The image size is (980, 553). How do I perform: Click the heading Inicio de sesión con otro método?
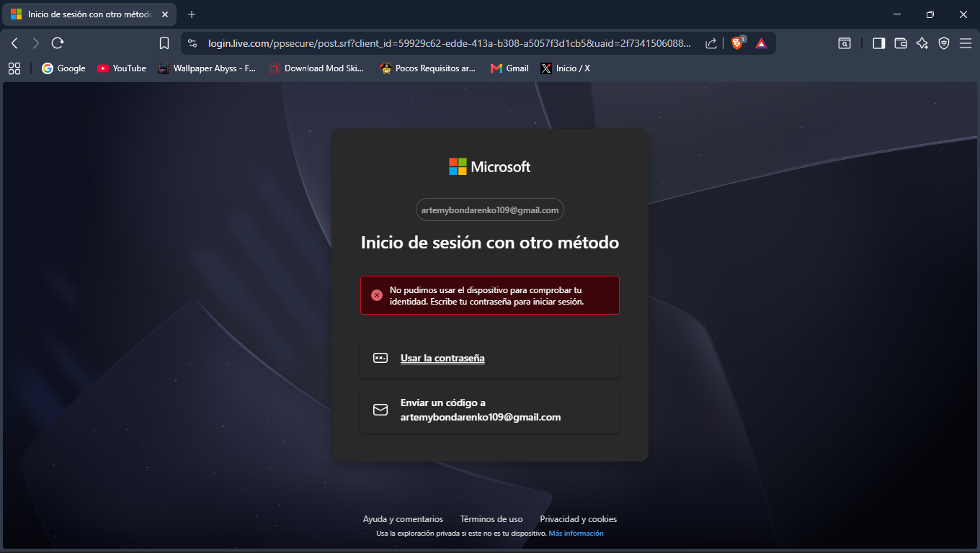tap(490, 243)
